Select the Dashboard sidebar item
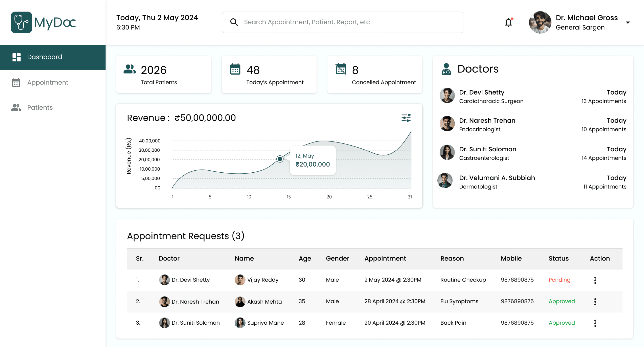 click(x=45, y=57)
